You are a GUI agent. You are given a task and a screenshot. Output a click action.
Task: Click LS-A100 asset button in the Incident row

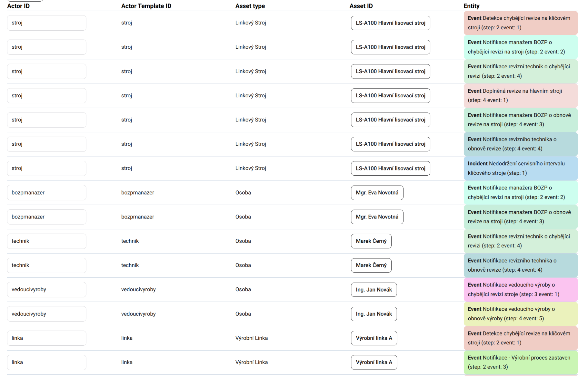[x=390, y=168]
